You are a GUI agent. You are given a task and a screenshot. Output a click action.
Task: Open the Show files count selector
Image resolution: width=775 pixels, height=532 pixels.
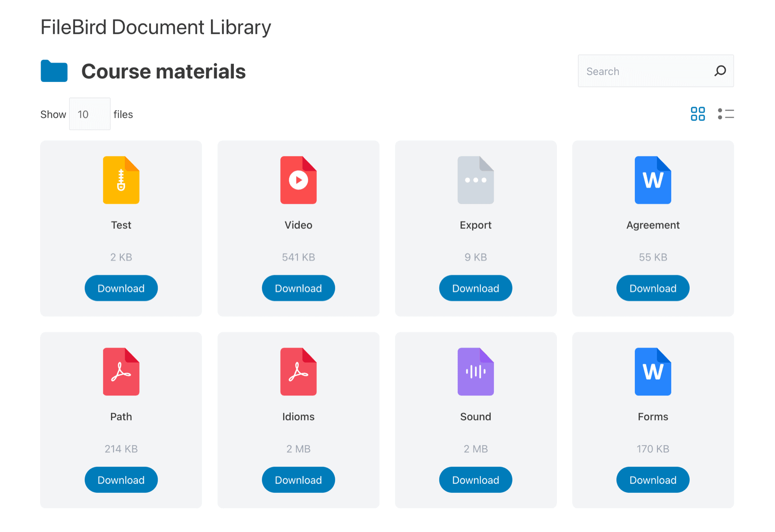[x=89, y=114]
